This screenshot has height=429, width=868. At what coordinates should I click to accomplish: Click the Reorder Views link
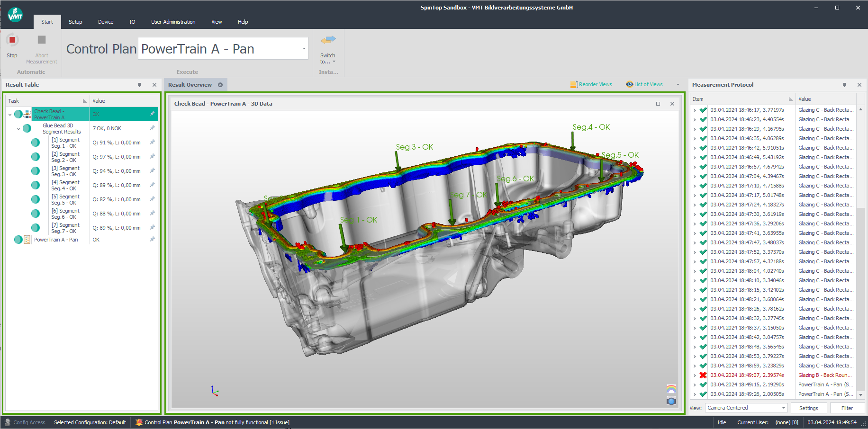[591, 84]
